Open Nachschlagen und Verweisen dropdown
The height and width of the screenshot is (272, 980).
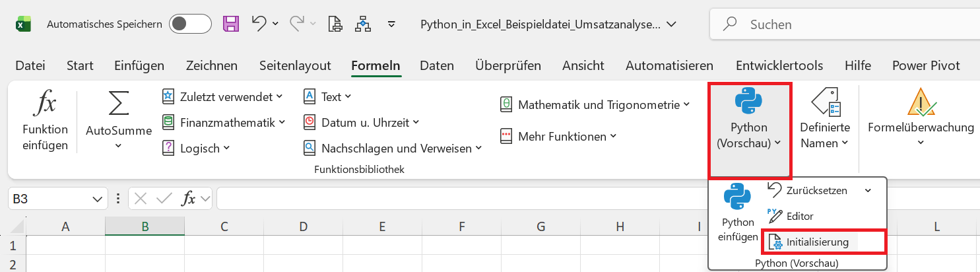point(393,149)
